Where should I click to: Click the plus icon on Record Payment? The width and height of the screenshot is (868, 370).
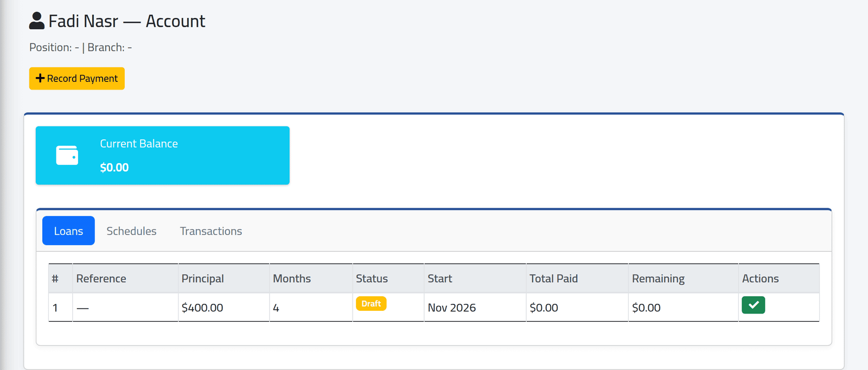pyautogui.click(x=40, y=78)
